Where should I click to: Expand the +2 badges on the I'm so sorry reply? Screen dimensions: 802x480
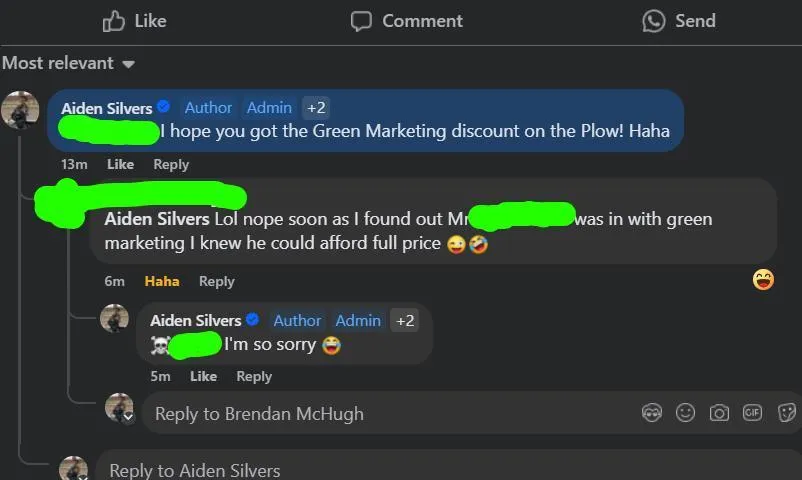tap(405, 320)
